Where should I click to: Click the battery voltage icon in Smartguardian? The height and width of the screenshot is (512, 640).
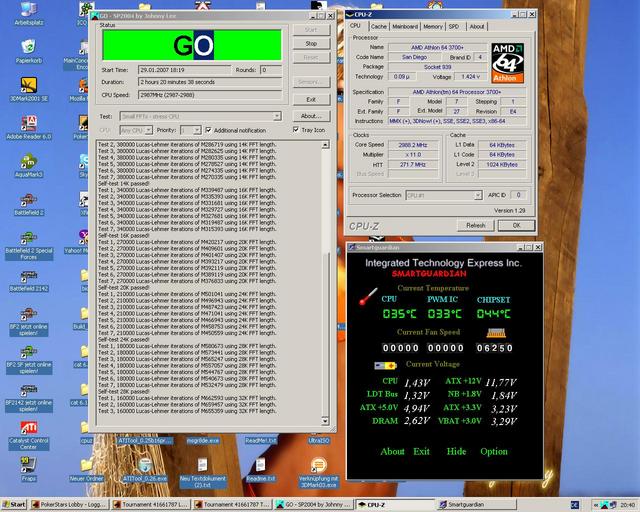coord(385,365)
